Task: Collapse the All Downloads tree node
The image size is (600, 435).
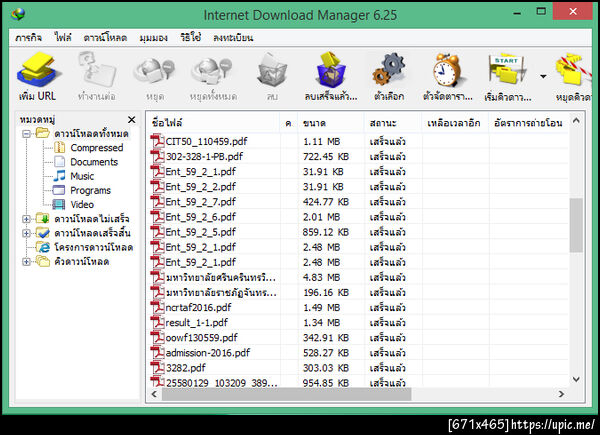Action: (x=26, y=134)
